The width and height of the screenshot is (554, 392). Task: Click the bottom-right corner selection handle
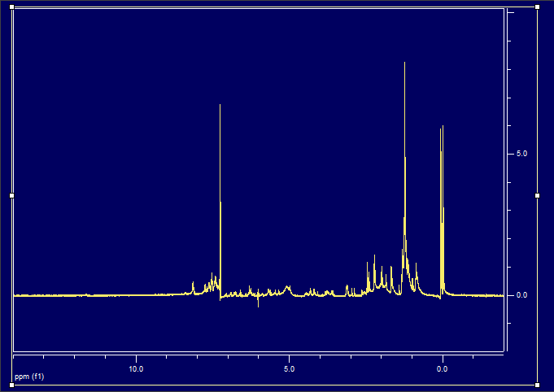coord(538,385)
